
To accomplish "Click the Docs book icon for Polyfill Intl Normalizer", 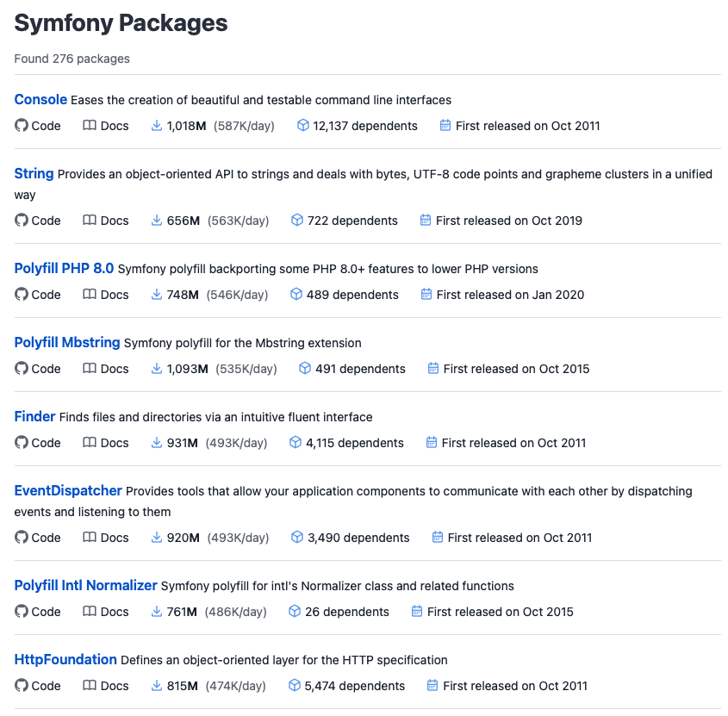I will pos(90,612).
